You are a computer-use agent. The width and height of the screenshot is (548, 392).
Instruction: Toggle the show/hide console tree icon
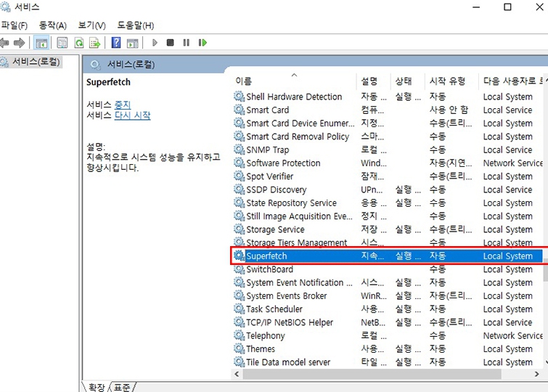coord(41,43)
